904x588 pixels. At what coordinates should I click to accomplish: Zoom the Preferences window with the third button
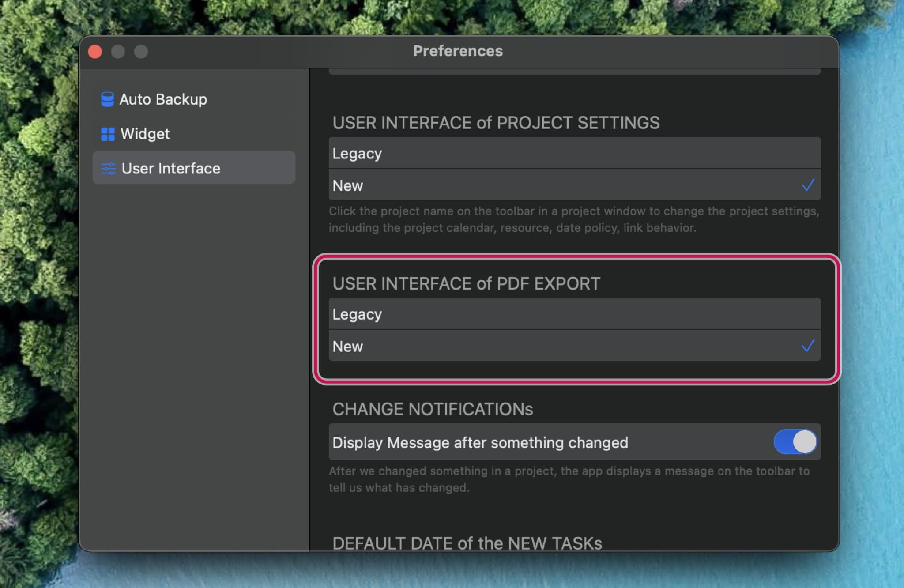[x=141, y=52]
